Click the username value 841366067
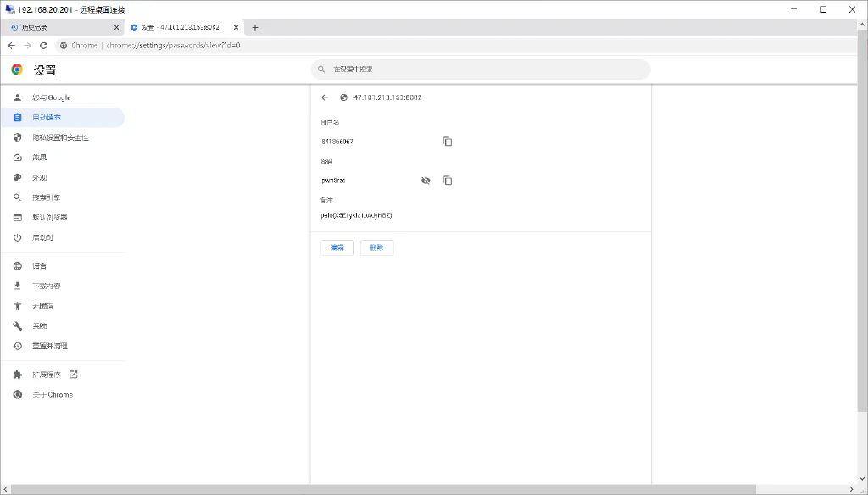The width and height of the screenshot is (868, 495). point(337,142)
